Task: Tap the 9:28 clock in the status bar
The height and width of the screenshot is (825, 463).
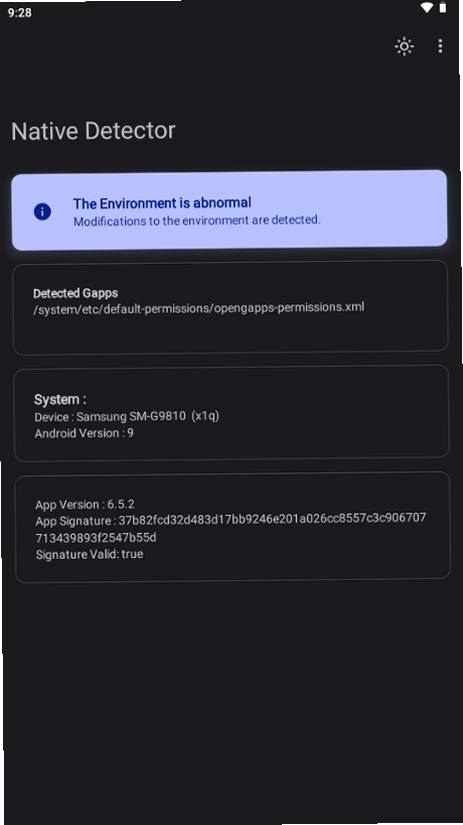Action: click(20, 13)
